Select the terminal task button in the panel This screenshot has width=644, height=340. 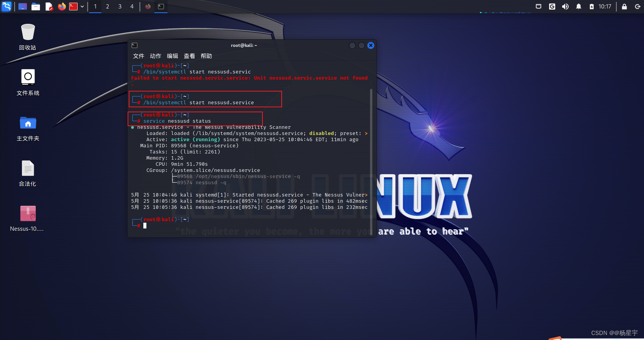161,7
